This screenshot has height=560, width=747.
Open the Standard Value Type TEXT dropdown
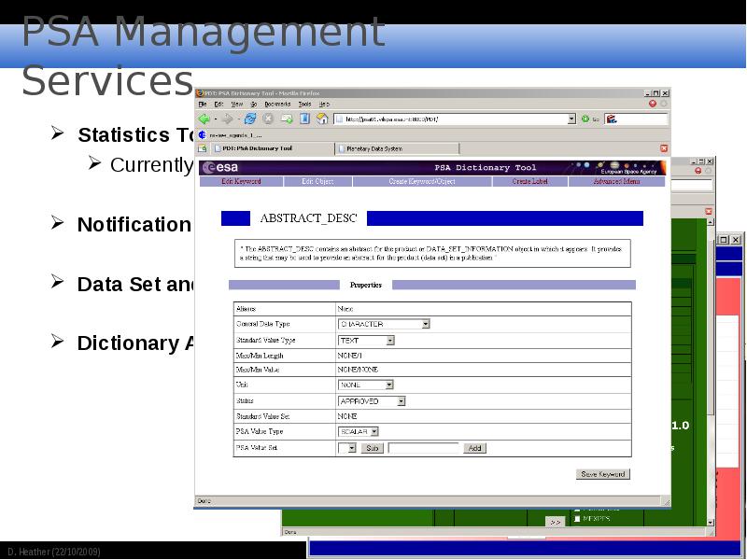click(366, 341)
